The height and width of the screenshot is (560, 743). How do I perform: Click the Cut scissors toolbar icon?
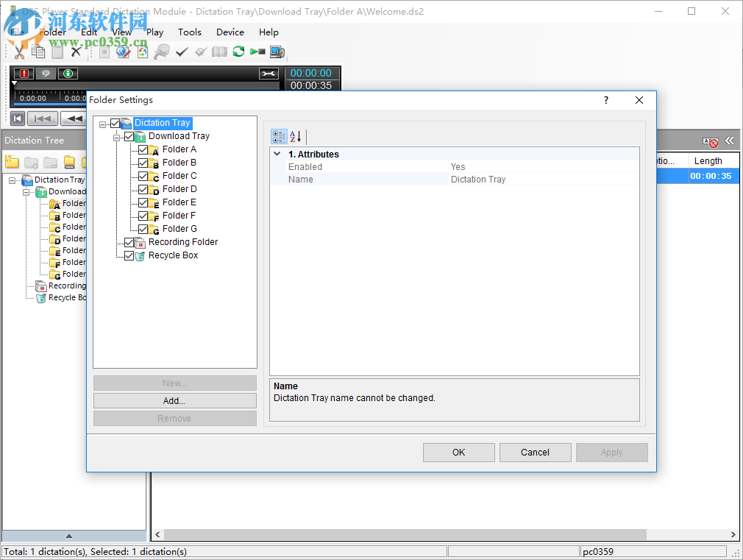[x=19, y=52]
